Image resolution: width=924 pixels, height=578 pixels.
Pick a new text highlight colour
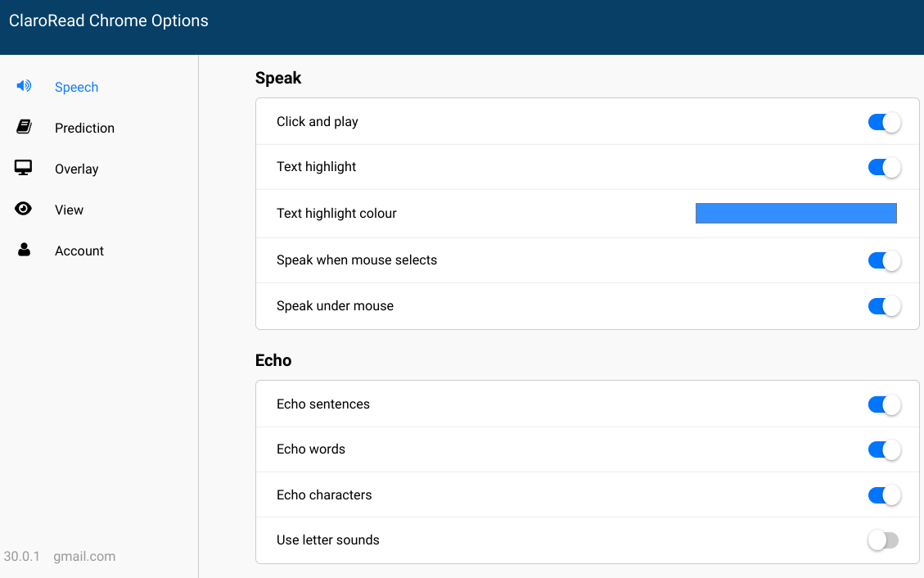coord(796,213)
